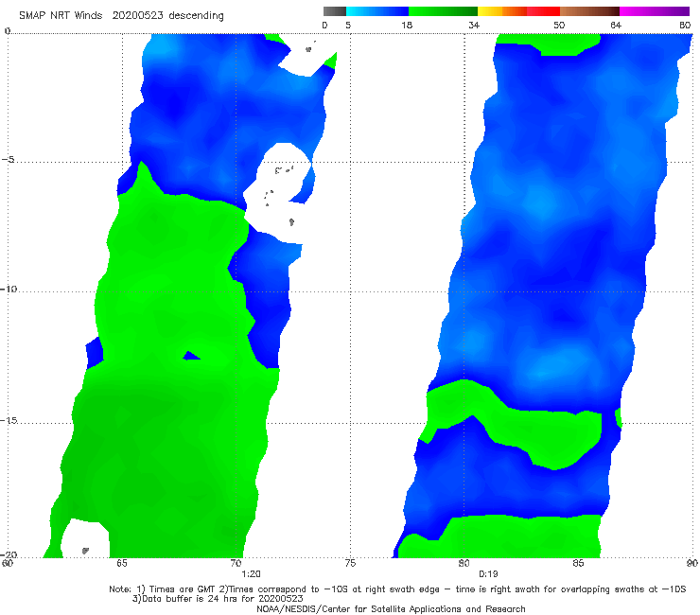Image resolution: width=700 pixels, height=615 pixels.
Task: Click the color bar label '34'
Action: coord(474,26)
